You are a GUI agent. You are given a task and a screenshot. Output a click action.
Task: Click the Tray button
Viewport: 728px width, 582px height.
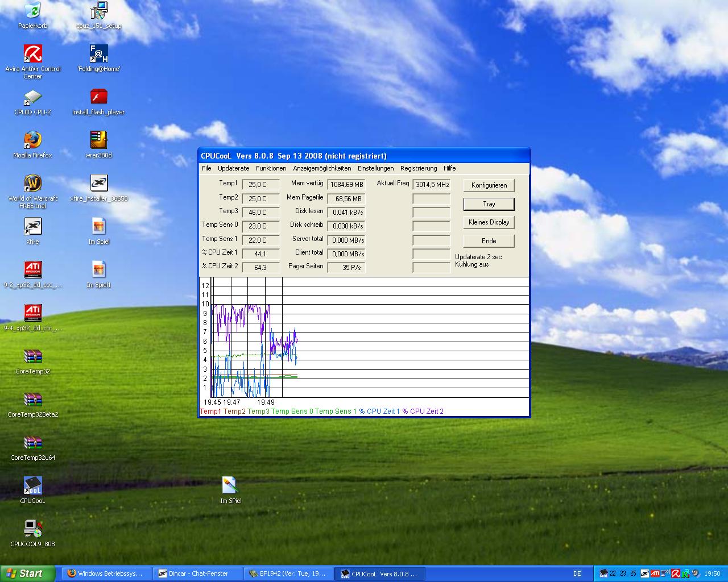(x=489, y=204)
